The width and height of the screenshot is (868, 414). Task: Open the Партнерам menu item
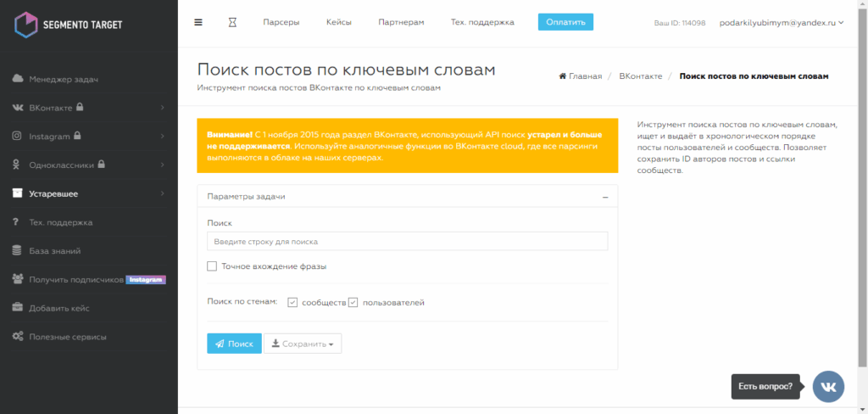coord(401,23)
